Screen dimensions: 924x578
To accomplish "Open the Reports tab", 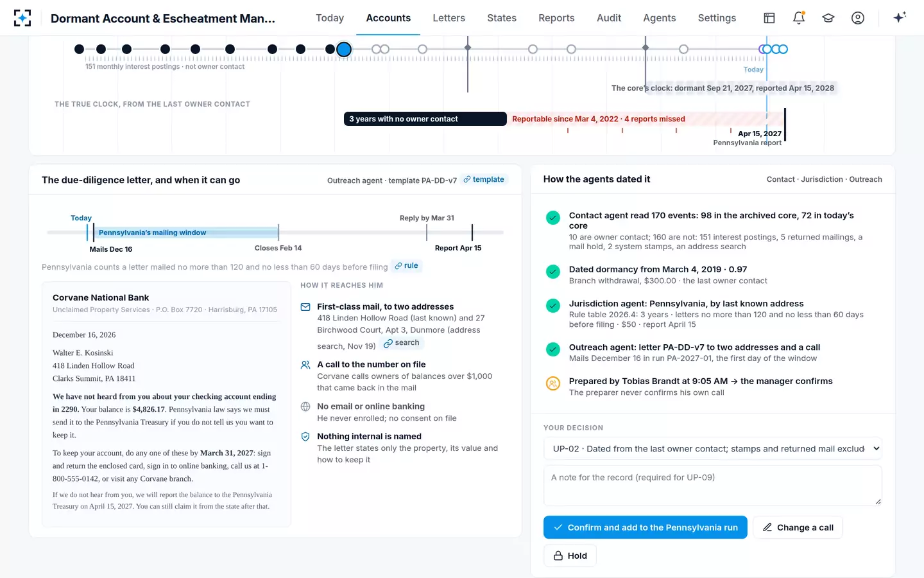I will point(556,18).
